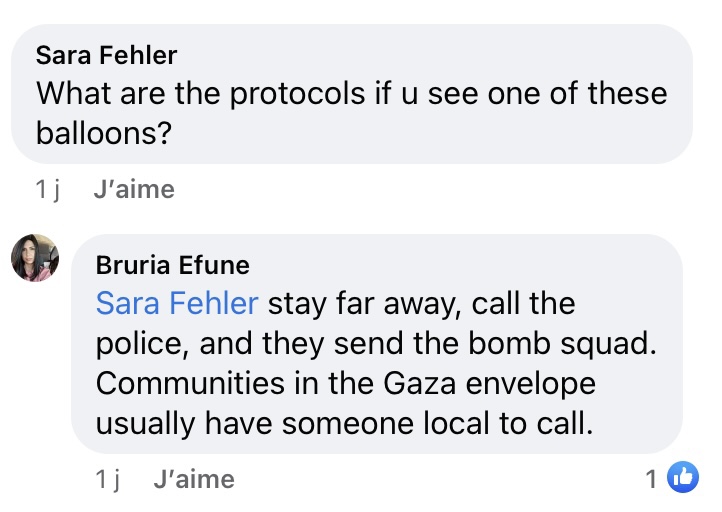The image size is (722, 512).
Task: Like Bruria Efune's reply with J'aime
Action: (194, 479)
